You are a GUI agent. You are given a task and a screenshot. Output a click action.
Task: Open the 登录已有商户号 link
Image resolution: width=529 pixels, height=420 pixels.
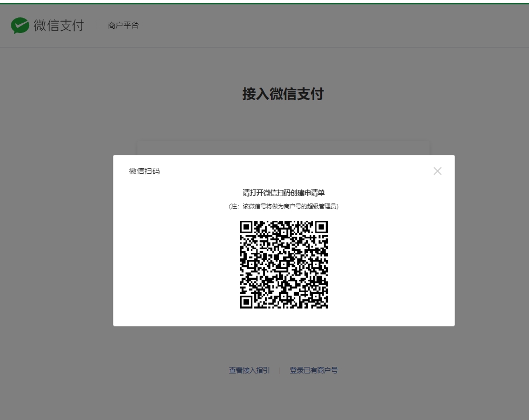(314, 370)
